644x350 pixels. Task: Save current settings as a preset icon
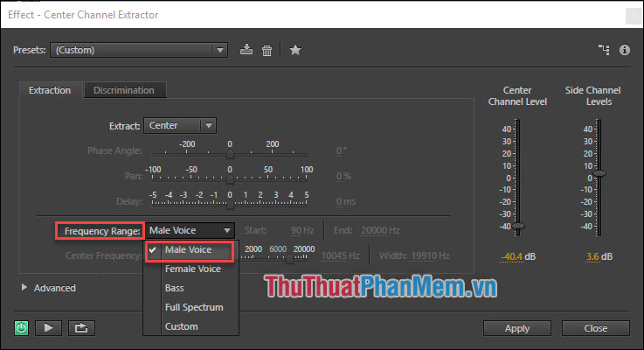click(x=246, y=50)
